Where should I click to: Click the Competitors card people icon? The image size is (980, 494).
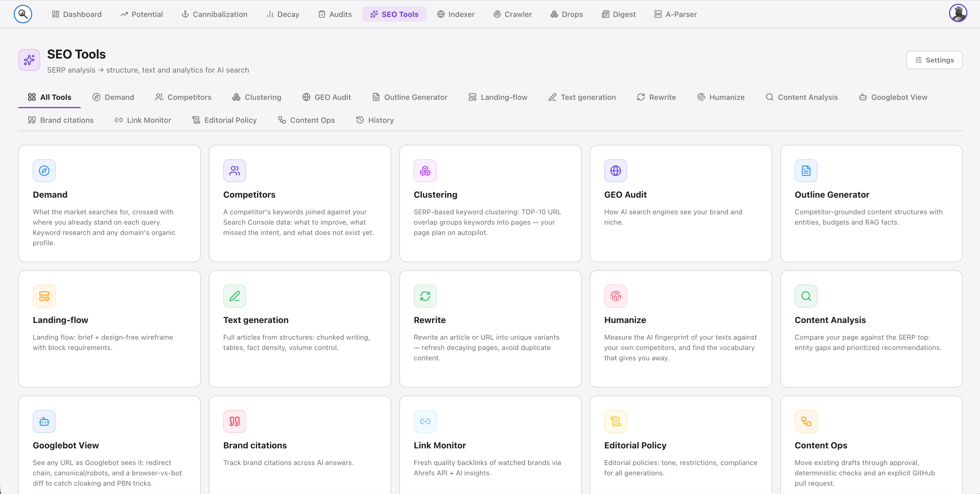point(235,171)
